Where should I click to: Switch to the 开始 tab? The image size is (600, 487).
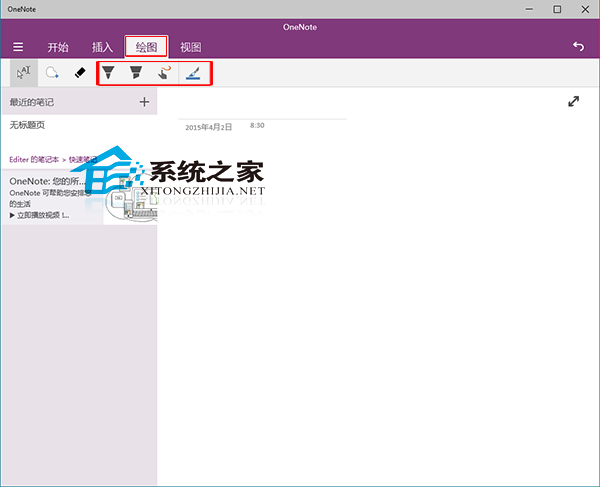pos(58,47)
